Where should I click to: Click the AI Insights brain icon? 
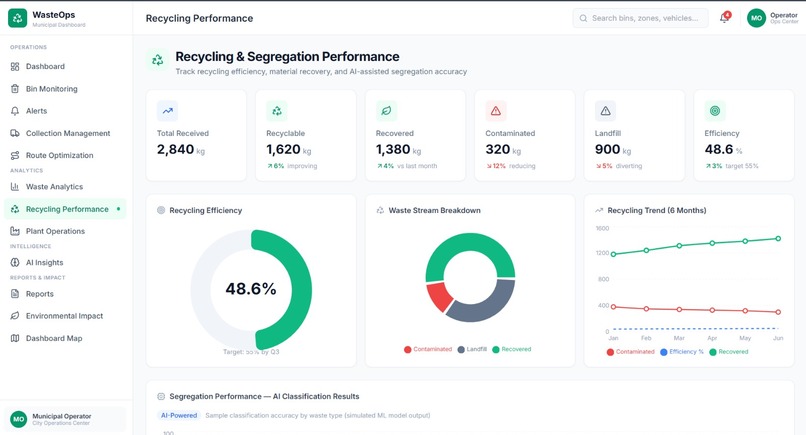[x=15, y=262]
